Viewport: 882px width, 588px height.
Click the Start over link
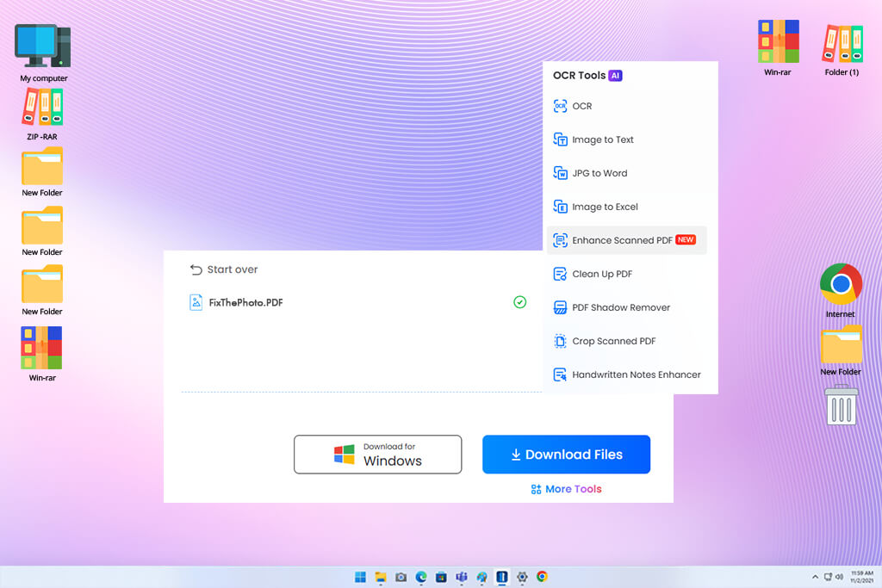coord(224,269)
